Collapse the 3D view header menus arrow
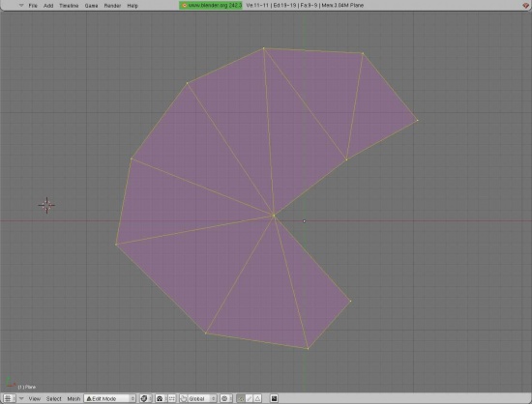This screenshot has height=404, width=532. coord(21,398)
